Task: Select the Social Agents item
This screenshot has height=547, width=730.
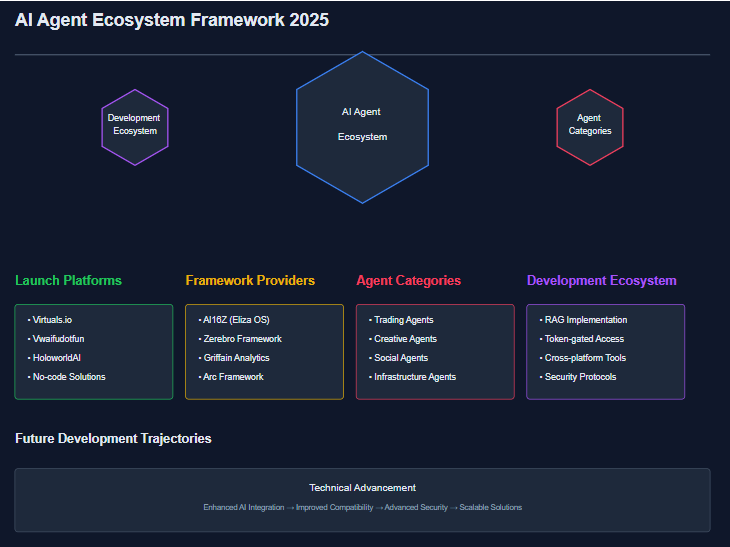Action: (398, 358)
